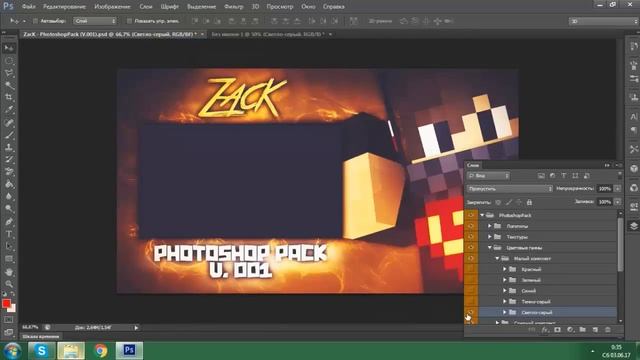Create a new layer icon

click(x=595, y=330)
